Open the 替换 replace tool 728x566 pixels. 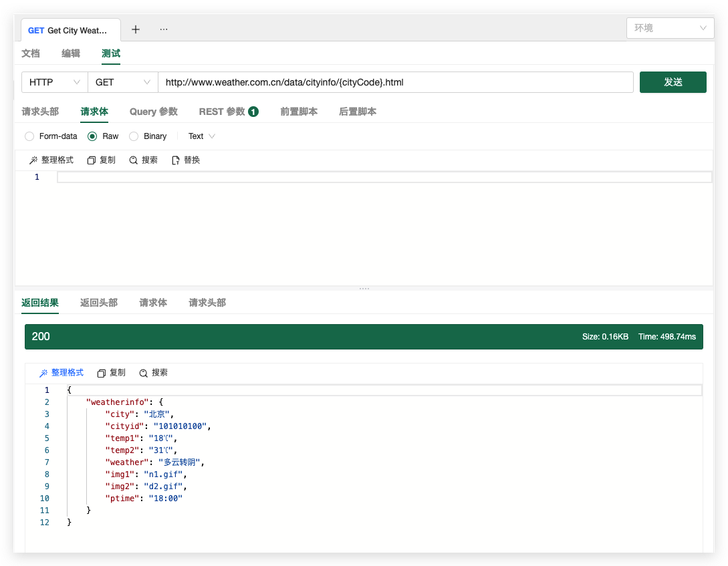[x=186, y=160]
